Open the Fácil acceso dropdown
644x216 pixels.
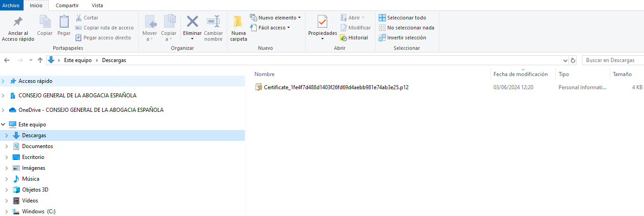tap(271, 28)
